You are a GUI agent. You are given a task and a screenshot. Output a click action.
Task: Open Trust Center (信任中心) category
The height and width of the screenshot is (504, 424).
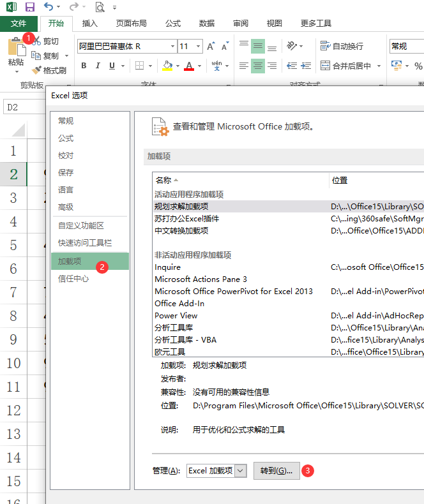pos(90,279)
